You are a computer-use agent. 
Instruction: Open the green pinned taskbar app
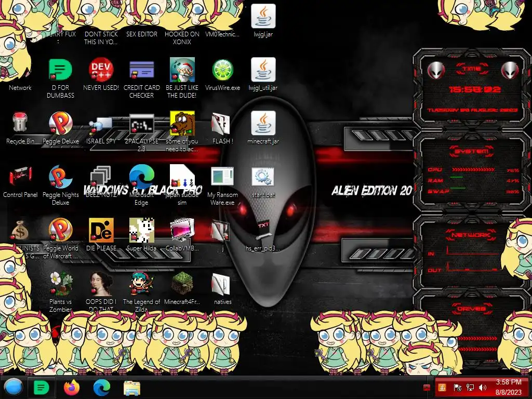point(41,388)
